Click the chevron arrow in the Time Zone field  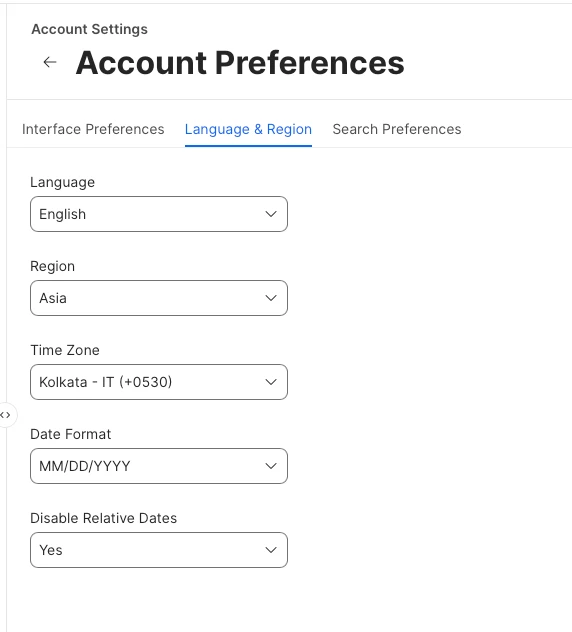271,382
